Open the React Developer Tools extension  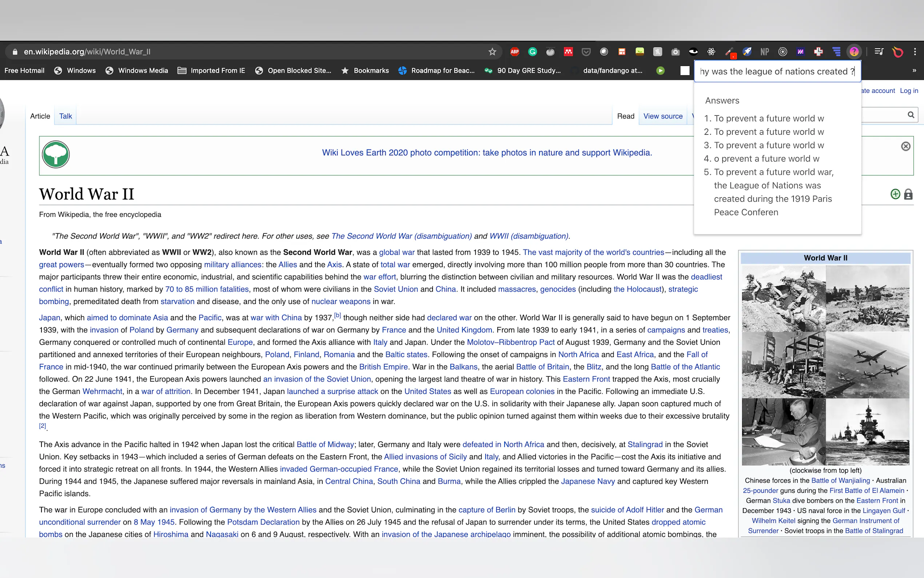[x=711, y=52]
